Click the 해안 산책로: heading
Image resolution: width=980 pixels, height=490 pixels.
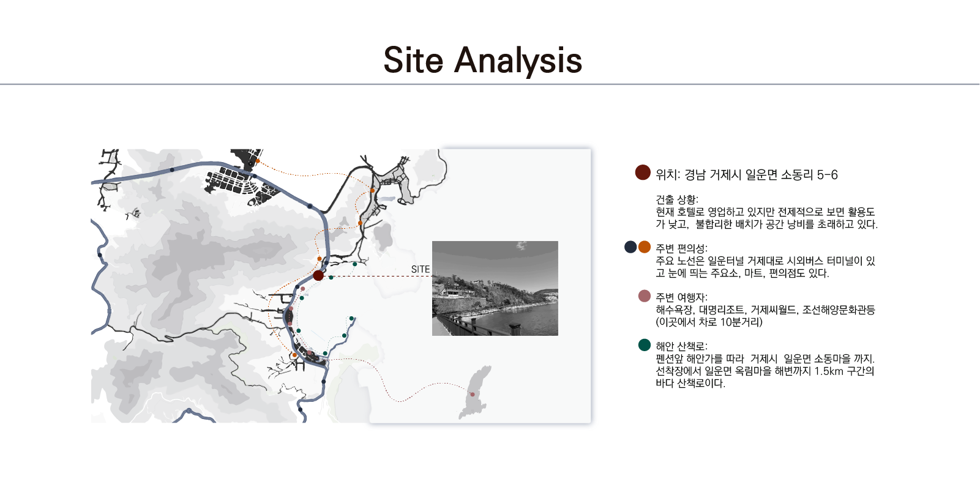coord(682,346)
